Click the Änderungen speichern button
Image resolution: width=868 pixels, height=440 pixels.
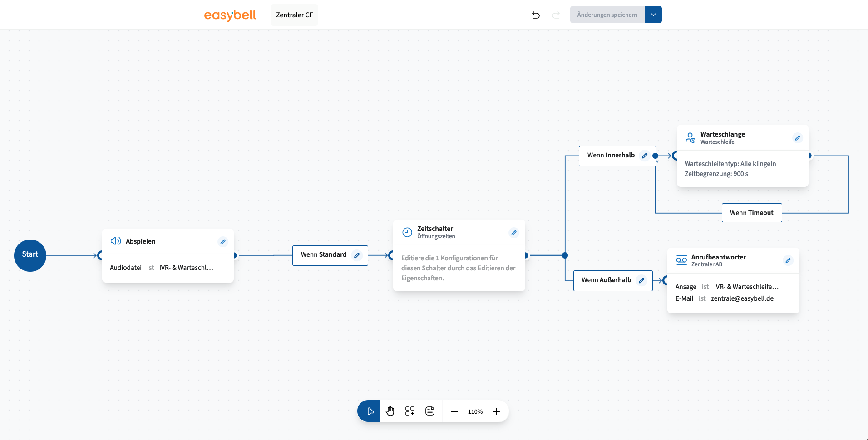pyautogui.click(x=607, y=15)
